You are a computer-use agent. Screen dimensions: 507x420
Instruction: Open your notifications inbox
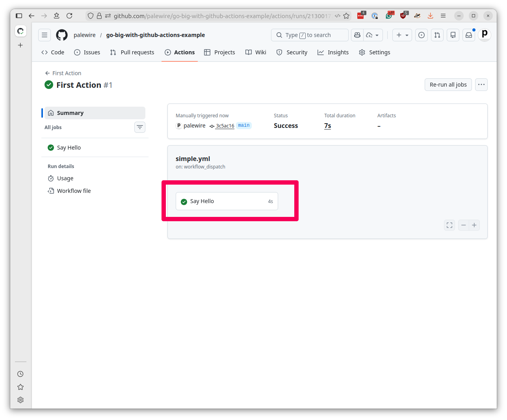468,35
